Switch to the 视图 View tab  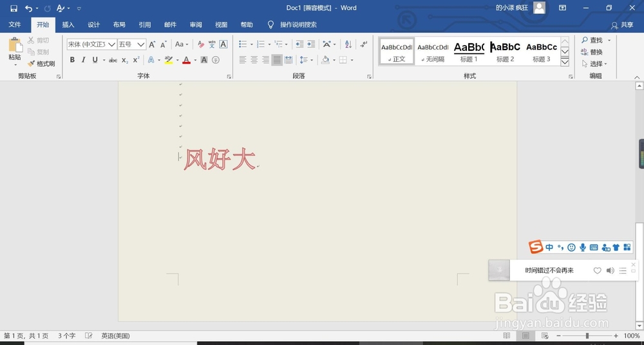tap(222, 24)
